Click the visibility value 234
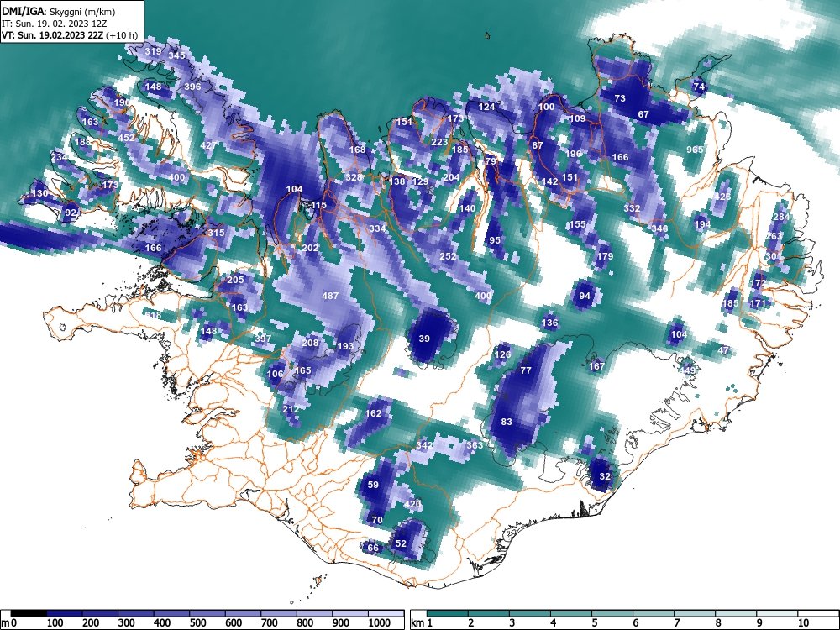The image size is (840, 630). click(60, 157)
